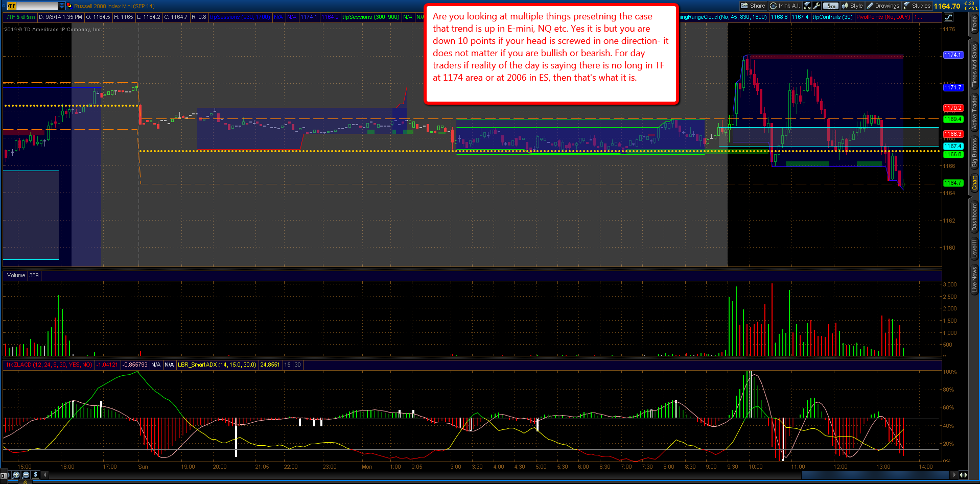Click the color link clipboard icon
This screenshot has width=980, height=484.
click(x=69, y=6)
